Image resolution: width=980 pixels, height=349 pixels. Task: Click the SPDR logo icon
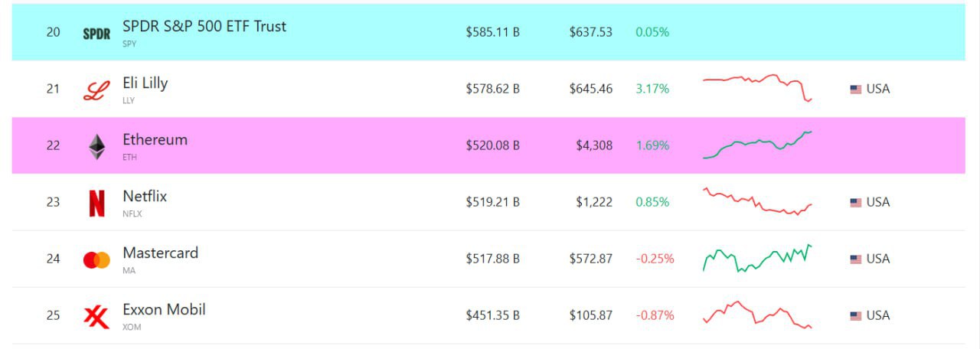point(96,34)
